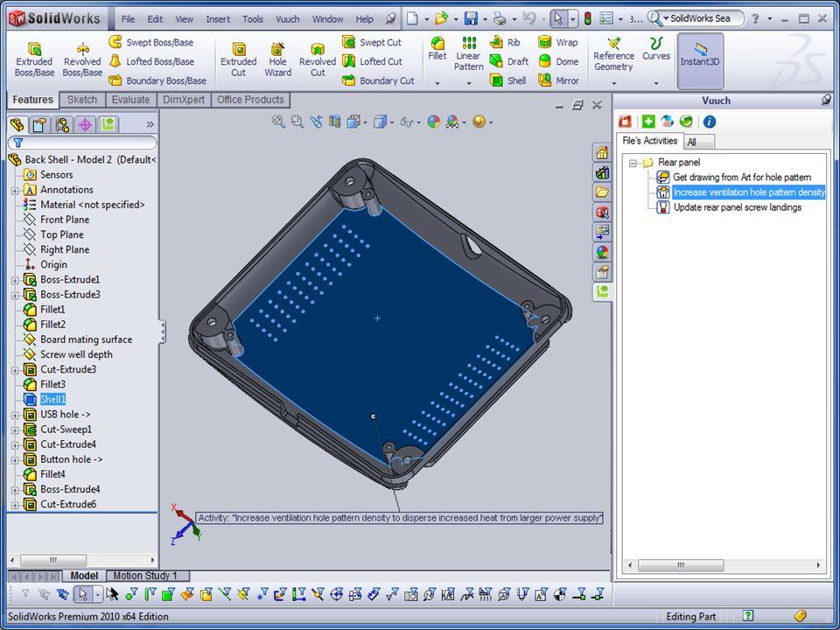
Task: Click the Vuuch add activity plus icon
Action: click(648, 122)
